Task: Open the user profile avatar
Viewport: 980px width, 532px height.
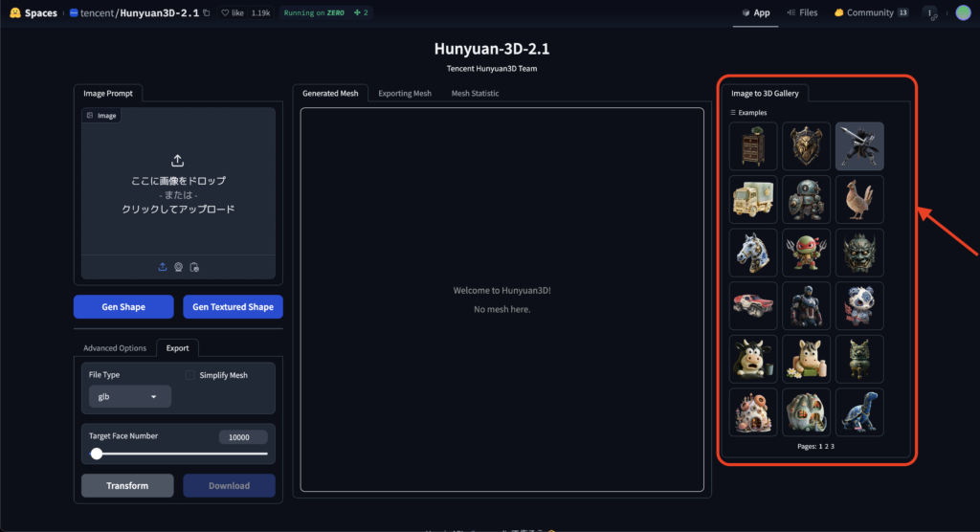Action: (x=963, y=12)
